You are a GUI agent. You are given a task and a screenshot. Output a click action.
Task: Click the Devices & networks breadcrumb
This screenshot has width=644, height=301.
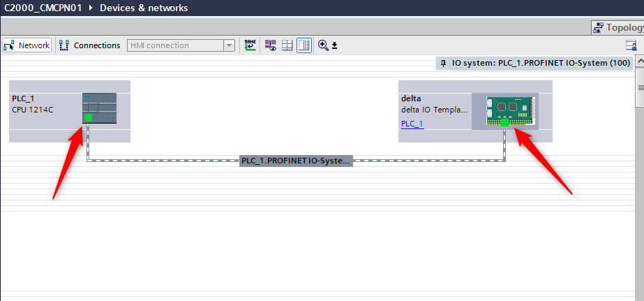(144, 8)
